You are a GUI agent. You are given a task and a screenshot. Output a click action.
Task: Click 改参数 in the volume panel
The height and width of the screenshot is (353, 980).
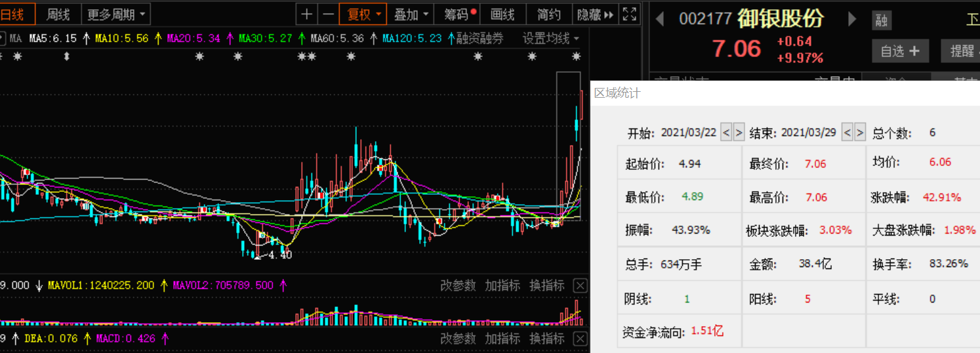tap(458, 285)
